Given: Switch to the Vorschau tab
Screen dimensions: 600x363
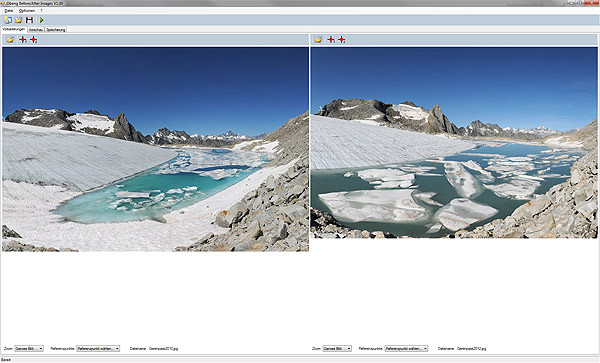Looking at the screenshot, I should tap(36, 29).
